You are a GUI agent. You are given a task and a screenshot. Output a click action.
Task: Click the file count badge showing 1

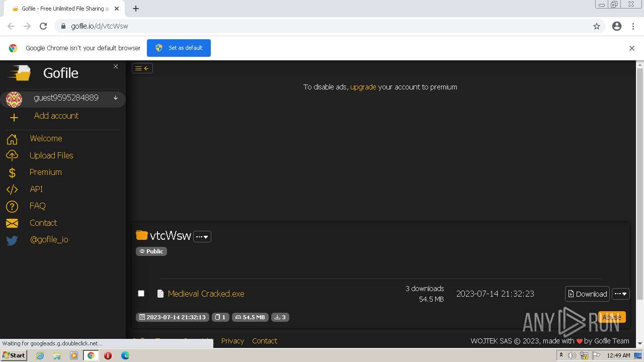pyautogui.click(x=220, y=317)
